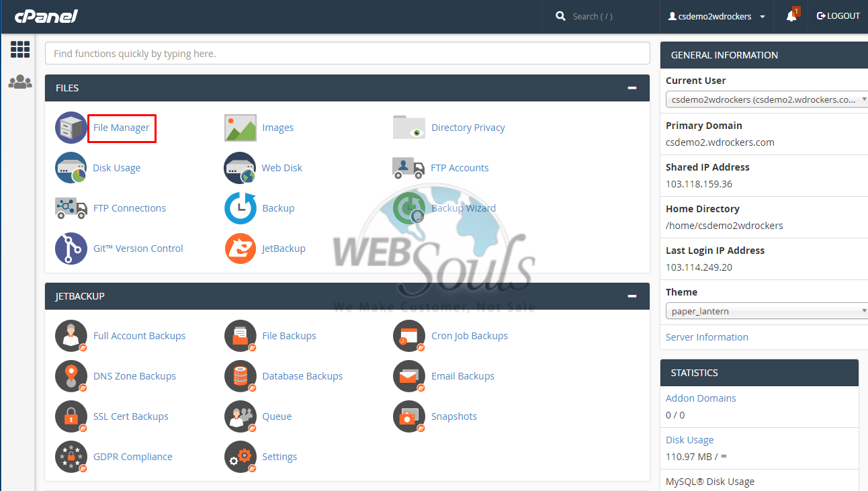Click the Queue link
The image size is (868, 491).
277,416
